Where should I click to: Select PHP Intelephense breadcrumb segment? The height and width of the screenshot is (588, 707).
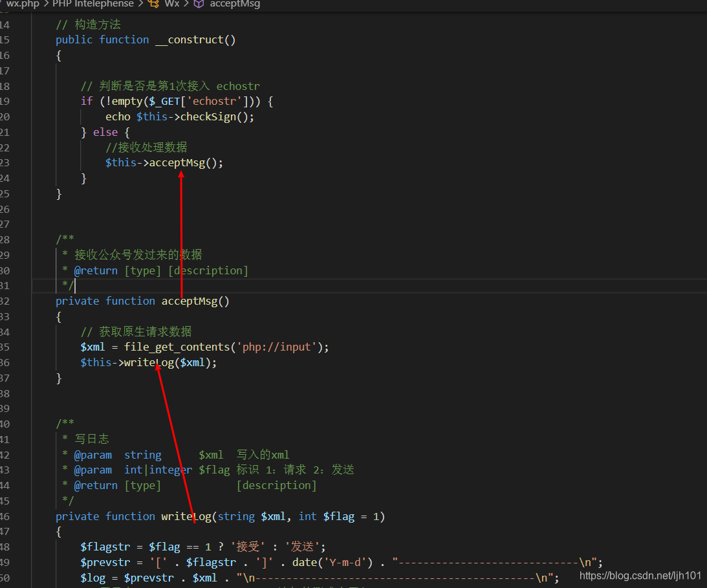click(93, 4)
